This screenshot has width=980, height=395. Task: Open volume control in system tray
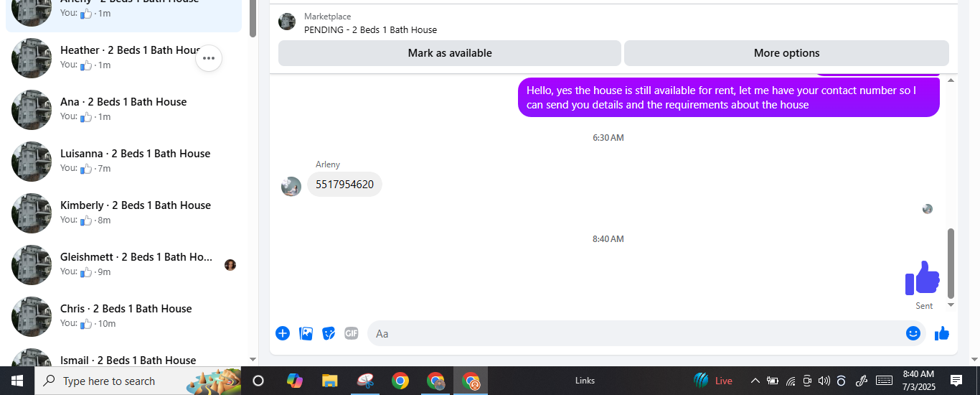[824, 381]
